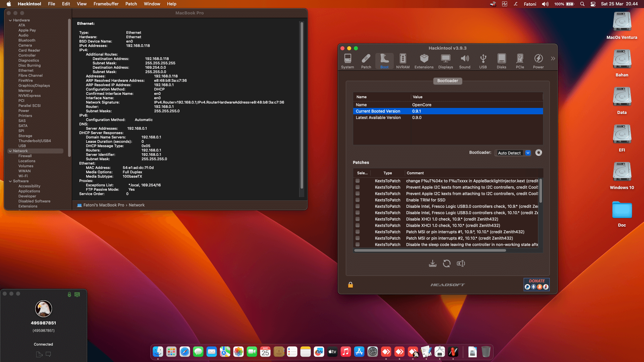Open the File menu
The image size is (644, 362).
pos(51,4)
